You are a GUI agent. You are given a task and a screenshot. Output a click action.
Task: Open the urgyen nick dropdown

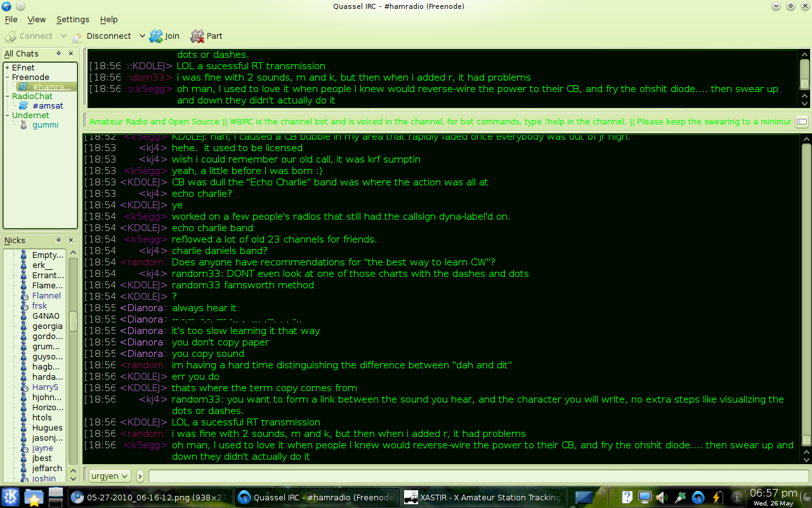click(x=108, y=476)
